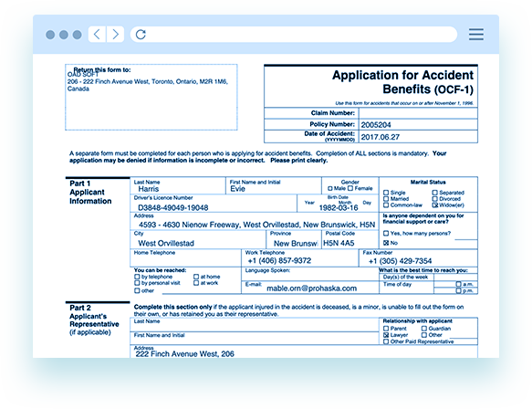
Task: Click 'Part 1 Applicant Information' heading
Action: click(90, 192)
